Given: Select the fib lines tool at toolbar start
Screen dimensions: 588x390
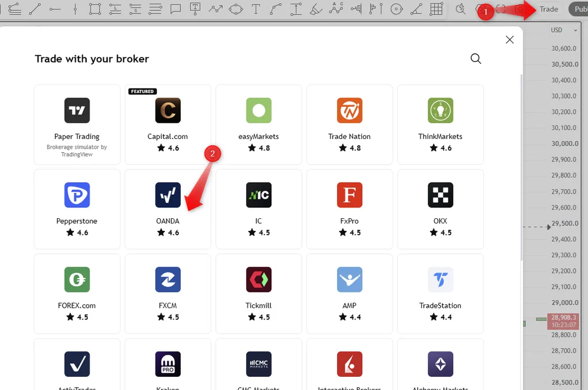Looking at the screenshot, I should click(x=14, y=9).
